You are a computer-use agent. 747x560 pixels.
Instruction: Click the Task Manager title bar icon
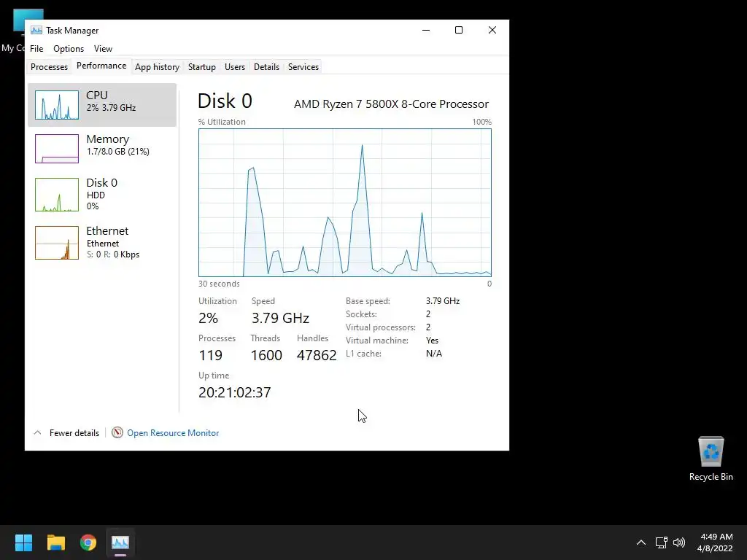[36, 30]
